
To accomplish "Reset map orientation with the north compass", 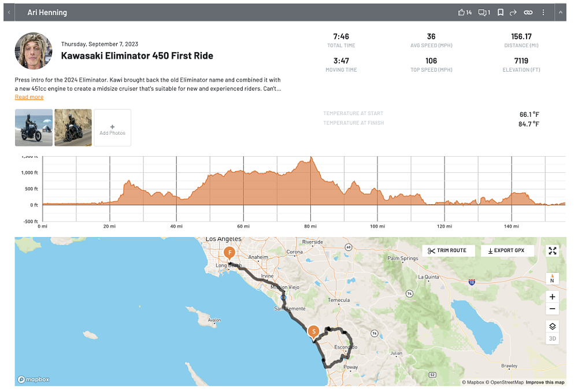I will tap(552, 278).
